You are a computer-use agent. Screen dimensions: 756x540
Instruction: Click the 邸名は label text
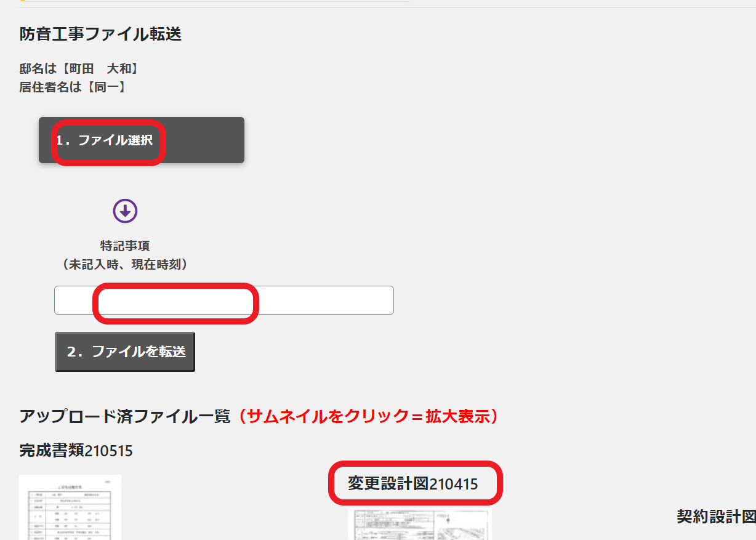(38, 68)
